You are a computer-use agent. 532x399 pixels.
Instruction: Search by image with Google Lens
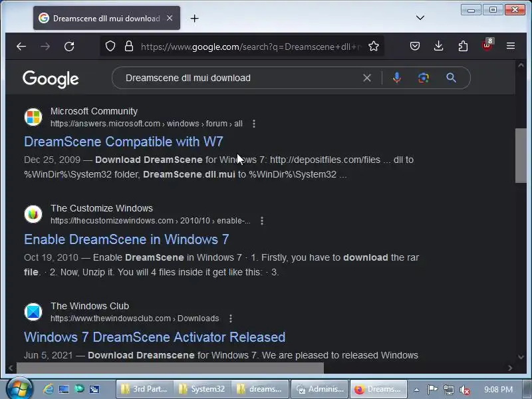click(423, 78)
